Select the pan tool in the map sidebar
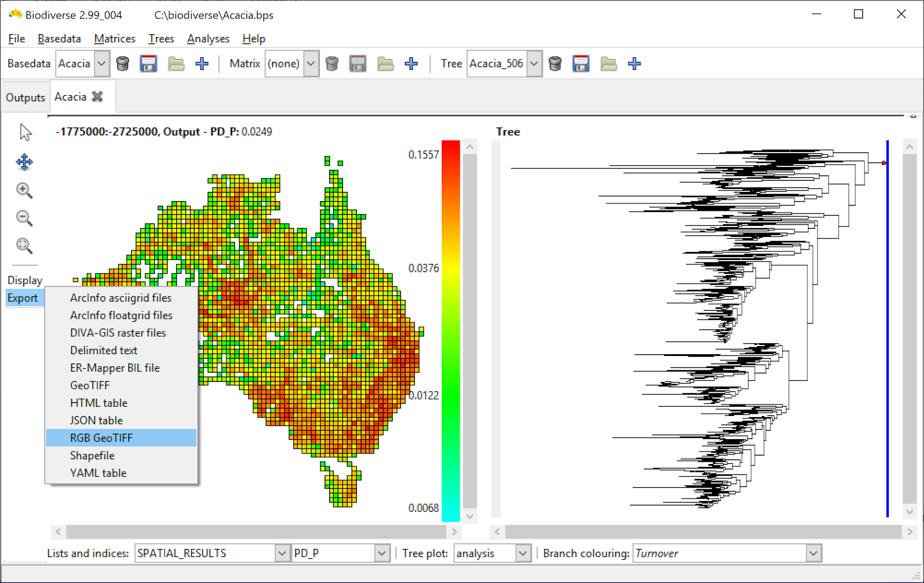924x583 pixels. coord(24,162)
